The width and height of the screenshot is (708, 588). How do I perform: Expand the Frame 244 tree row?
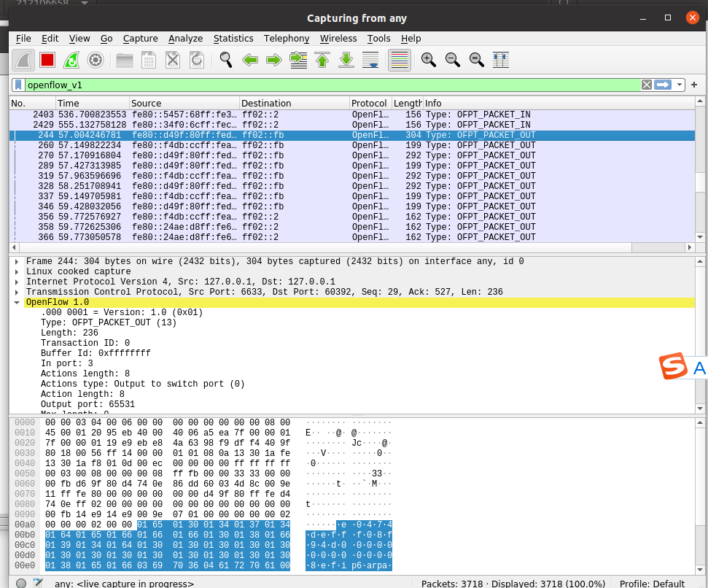pyautogui.click(x=17, y=261)
